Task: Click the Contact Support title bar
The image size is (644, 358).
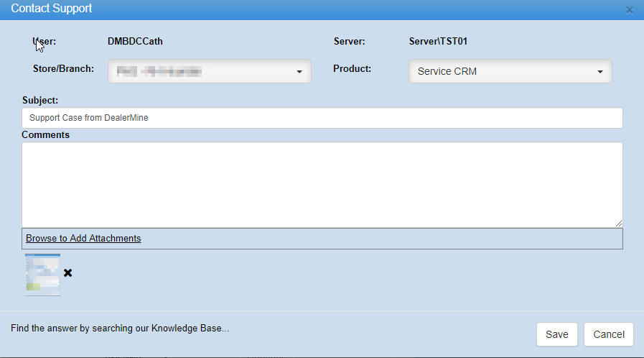Action: [287, 9]
